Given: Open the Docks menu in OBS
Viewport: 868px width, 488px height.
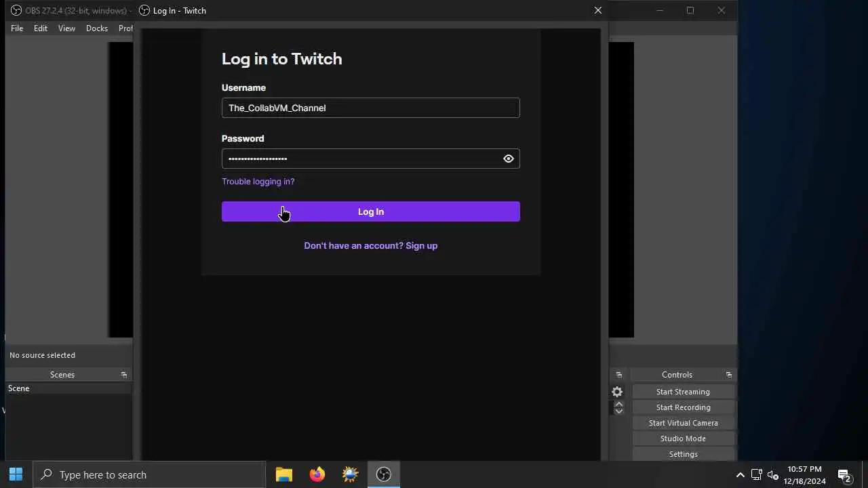Looking at the screenshot, I should 97,28.
